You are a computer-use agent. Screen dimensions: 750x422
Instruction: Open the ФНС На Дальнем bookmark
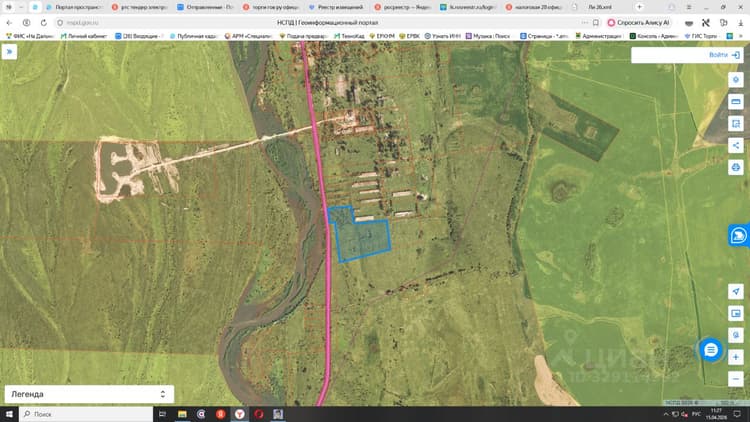(x=30, y=36)
